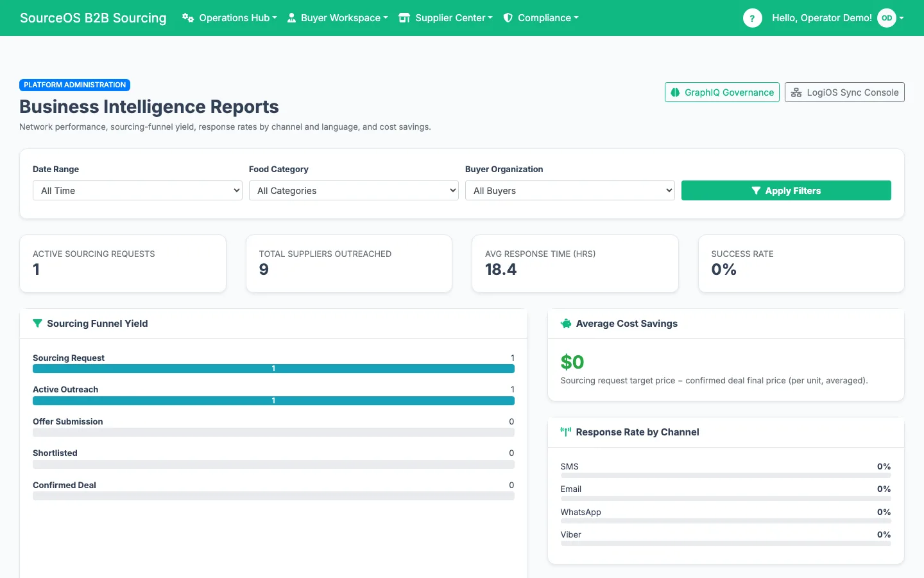This screenshot has height=578, width=924.
Task: Click the $0 cost savings value
Action: (x=572, y=362)
